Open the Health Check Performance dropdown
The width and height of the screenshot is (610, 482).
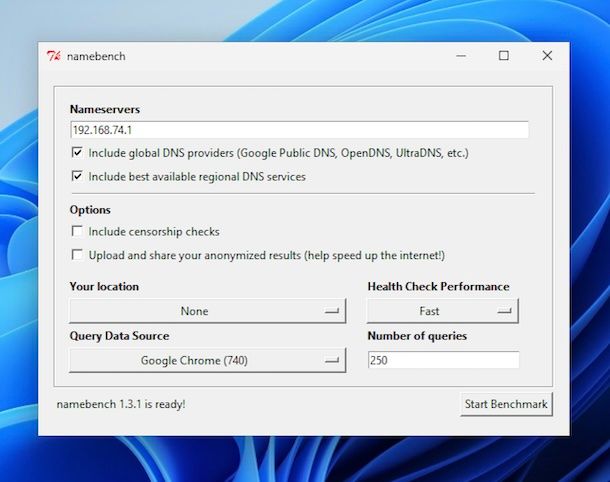443,311
